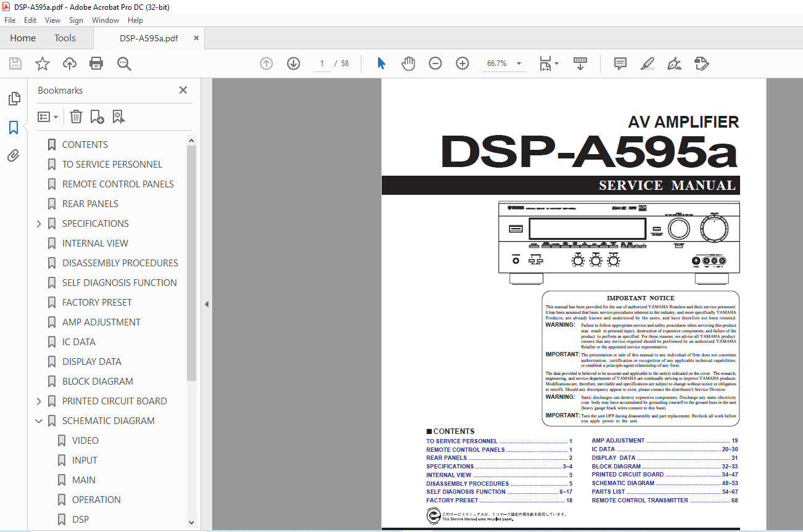
Task: Open the VIDEO schematic sub-bookmark
Action: 85,441
